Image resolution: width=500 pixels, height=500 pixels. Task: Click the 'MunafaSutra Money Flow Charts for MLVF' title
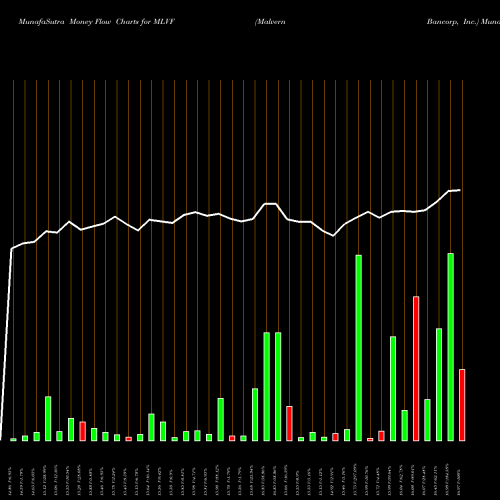coord(97,22)
